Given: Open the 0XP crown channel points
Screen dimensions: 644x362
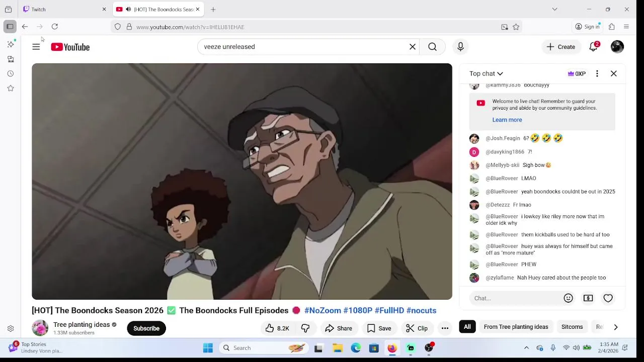Looking at the screenshot, I should (x=577, y=73).
